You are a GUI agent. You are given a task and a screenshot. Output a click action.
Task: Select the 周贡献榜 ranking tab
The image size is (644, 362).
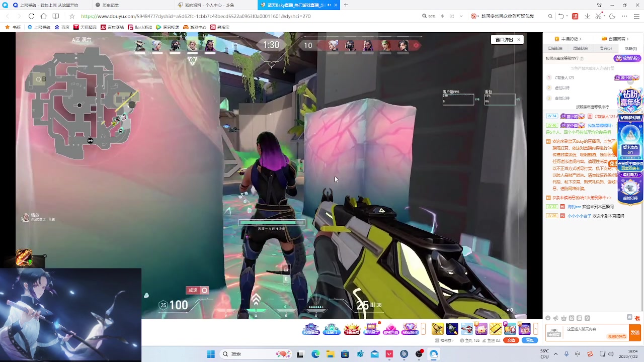[x=581, y=48]
